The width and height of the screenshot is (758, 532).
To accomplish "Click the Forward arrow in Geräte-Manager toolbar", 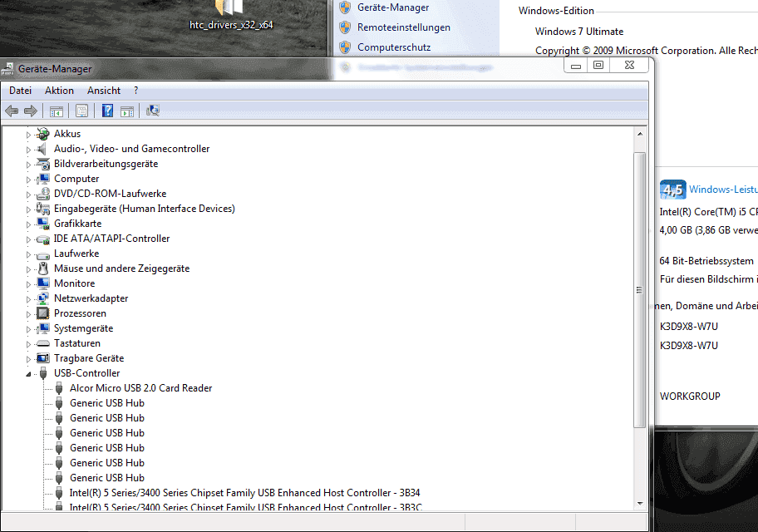I will tap(31, 111).
